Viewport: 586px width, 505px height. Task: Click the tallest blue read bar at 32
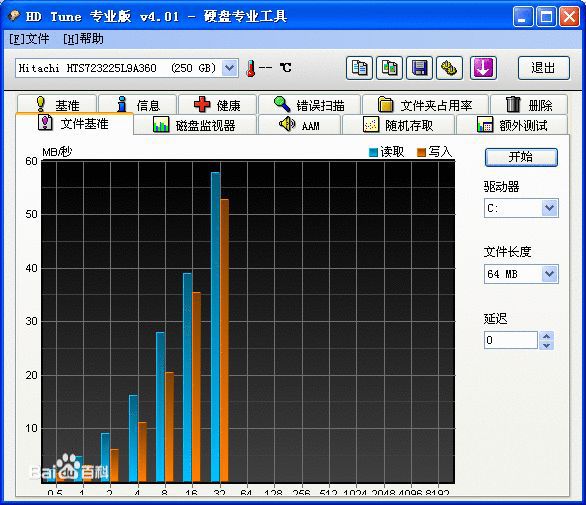pos(215,327)
